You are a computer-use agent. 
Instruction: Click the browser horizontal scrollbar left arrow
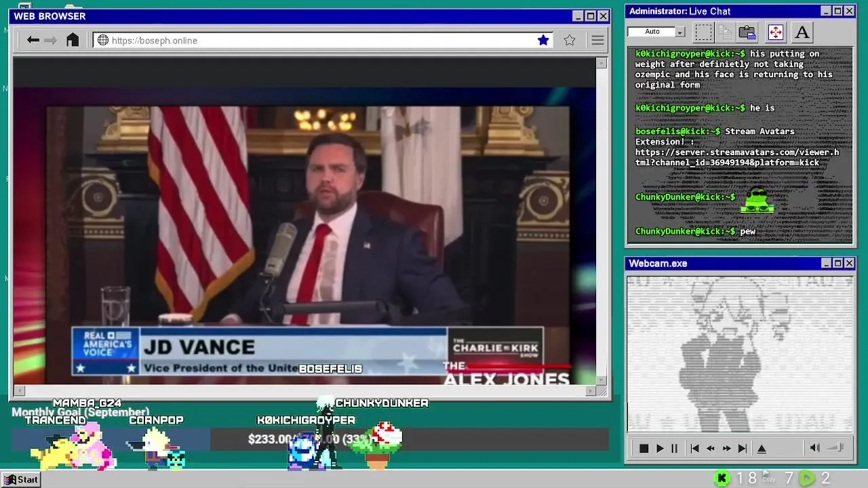tap(19, 390)
